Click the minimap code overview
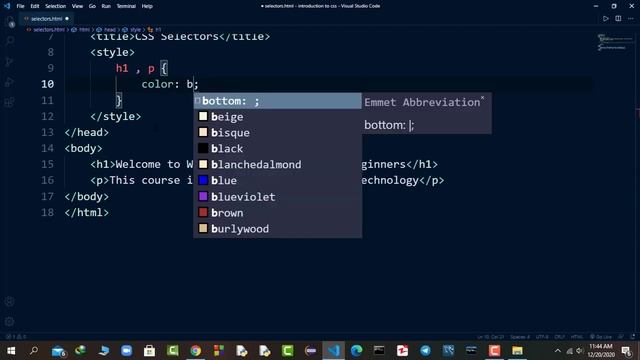 coord(615,42)
